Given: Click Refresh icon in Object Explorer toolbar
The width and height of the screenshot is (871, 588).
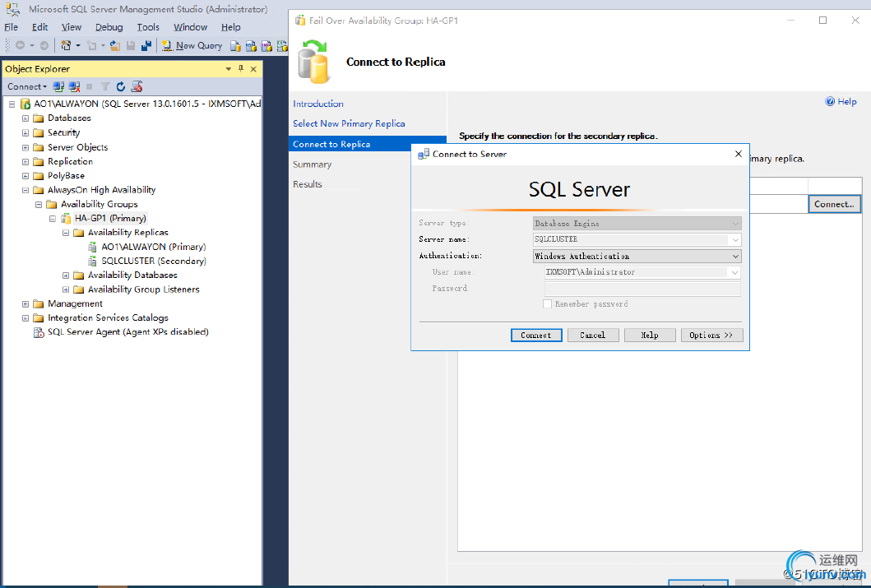Looking at the screenshot, I should pyautogui.click(x=121, y=86).
